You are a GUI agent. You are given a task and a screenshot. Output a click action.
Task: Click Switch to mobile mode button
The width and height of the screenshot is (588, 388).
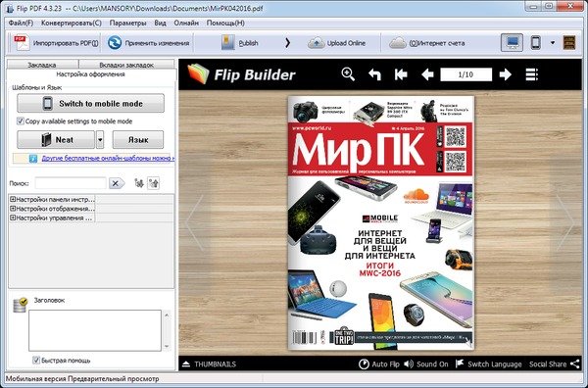click(90, 103)
